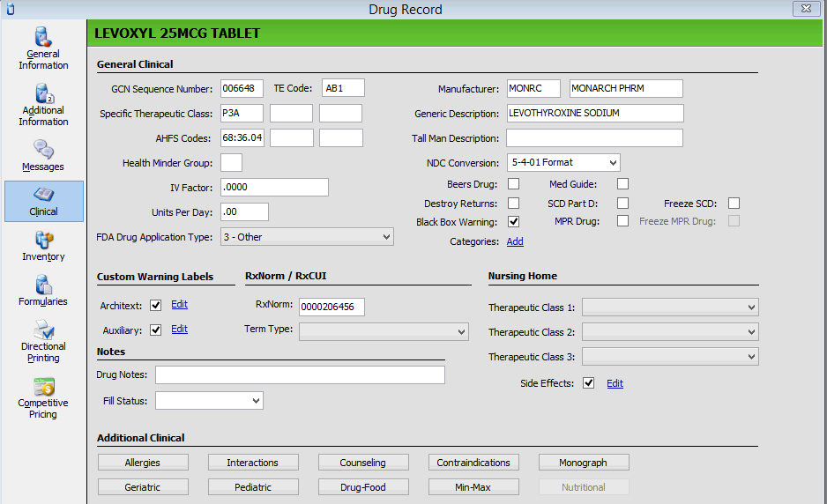827x504 pixels.
Task: Toggle Destroy Returns checkbox
Action: 513,203
